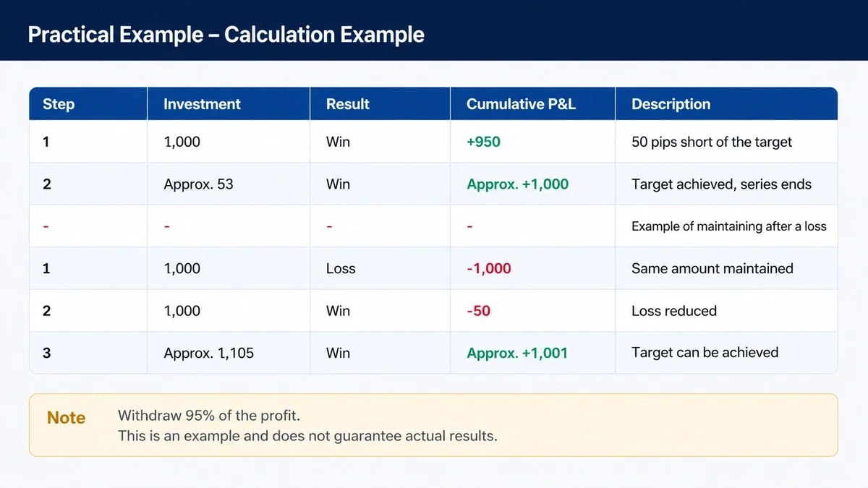Click 'Target achieved, series ends' description

pos(721,184)
